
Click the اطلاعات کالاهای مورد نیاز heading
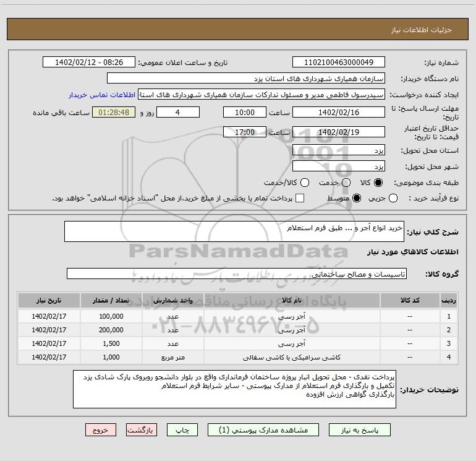tap(412, 252)
